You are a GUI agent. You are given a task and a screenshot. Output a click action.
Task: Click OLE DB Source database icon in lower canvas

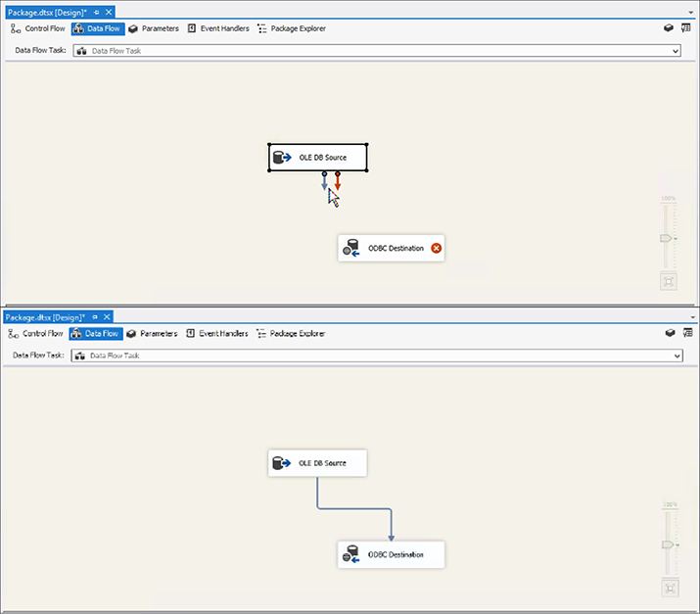(281, 463)
